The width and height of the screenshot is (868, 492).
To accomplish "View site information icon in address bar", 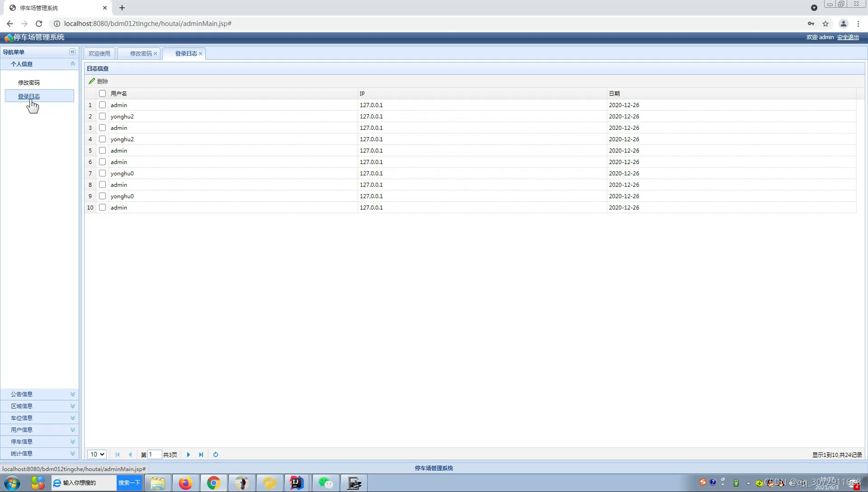I will pos(57,24).
